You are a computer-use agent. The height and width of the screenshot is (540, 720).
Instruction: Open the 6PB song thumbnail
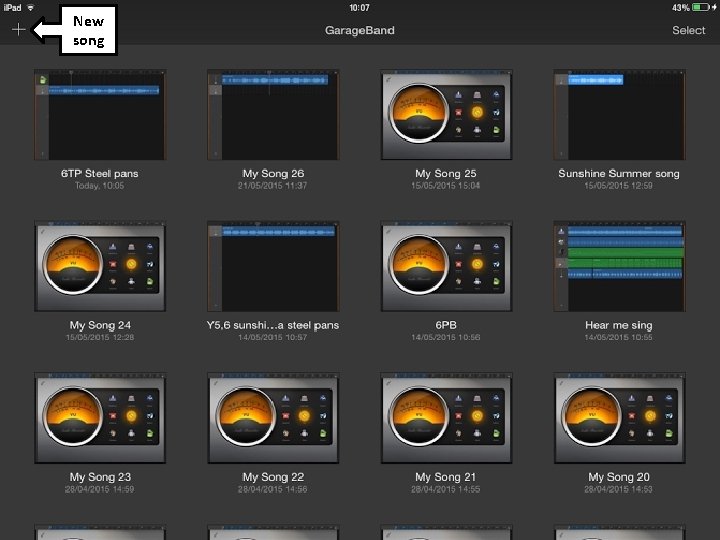tap(446, 266)
